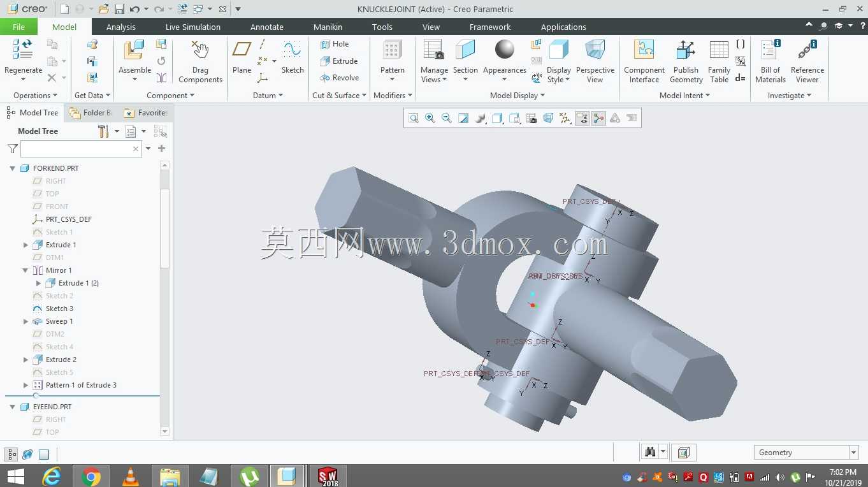Choose the Extrude tool
The height and width of the screenshot is (487, 868).
(x=338, y=61)
